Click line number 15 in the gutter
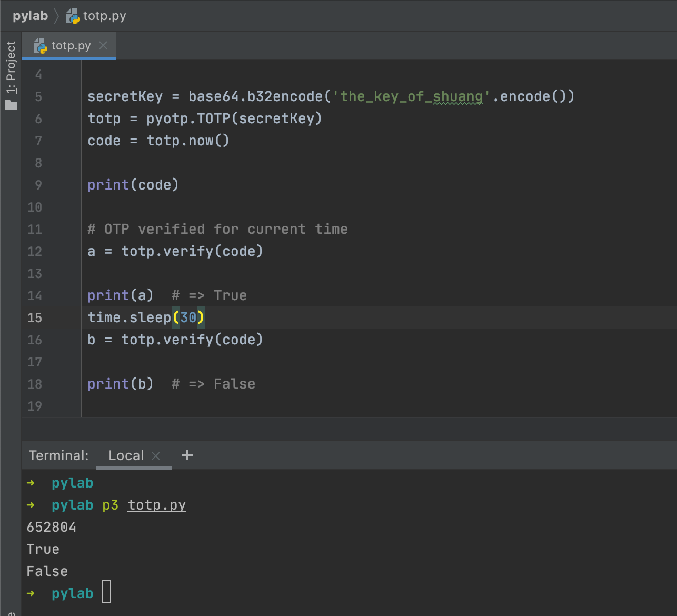677x616 pixels. coord(35,318)
